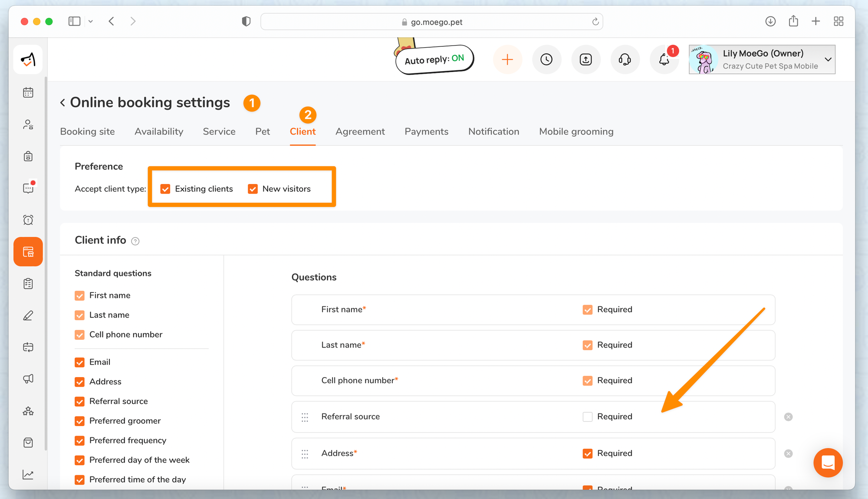This screenshot has height=499, width=868.
Task: Open the Mobile grooming tab
Action: [576, 131]
